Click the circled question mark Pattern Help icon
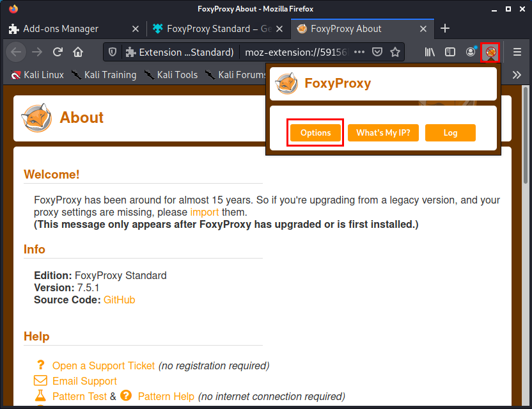 126,396
